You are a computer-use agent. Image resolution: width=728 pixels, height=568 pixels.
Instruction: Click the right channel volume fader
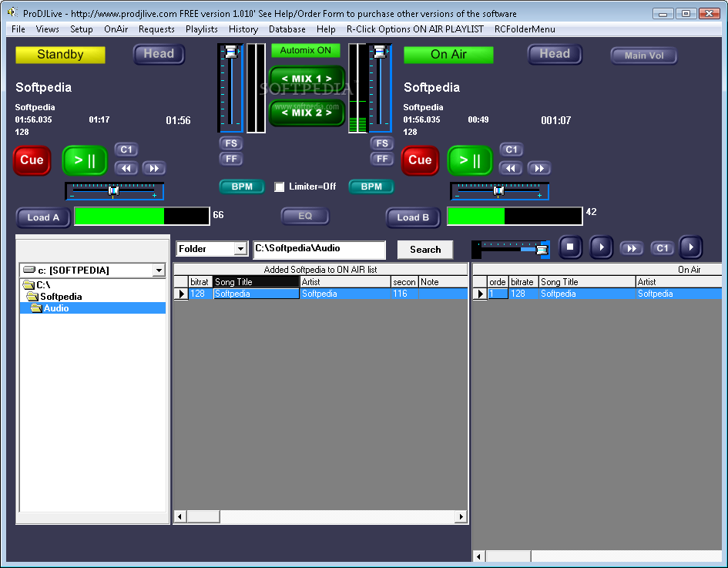click(x=381, y=88)
